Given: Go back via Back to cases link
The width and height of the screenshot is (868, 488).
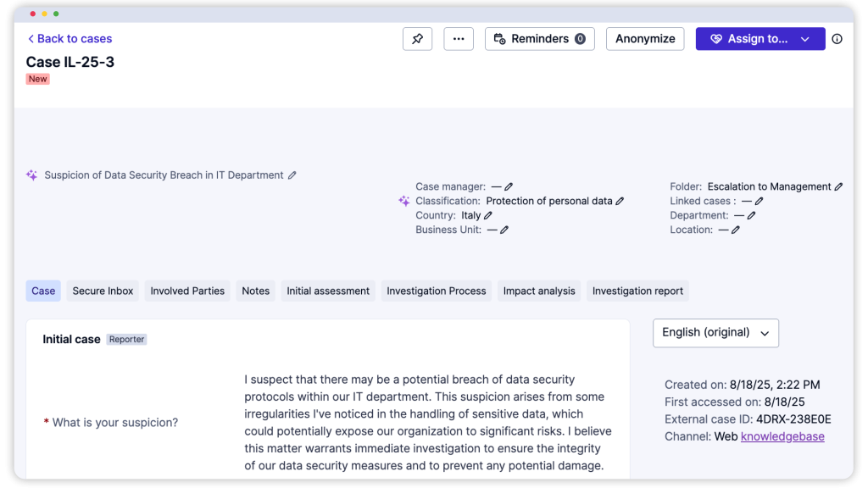Looking at the screenshot, I should tap(70, 39).
